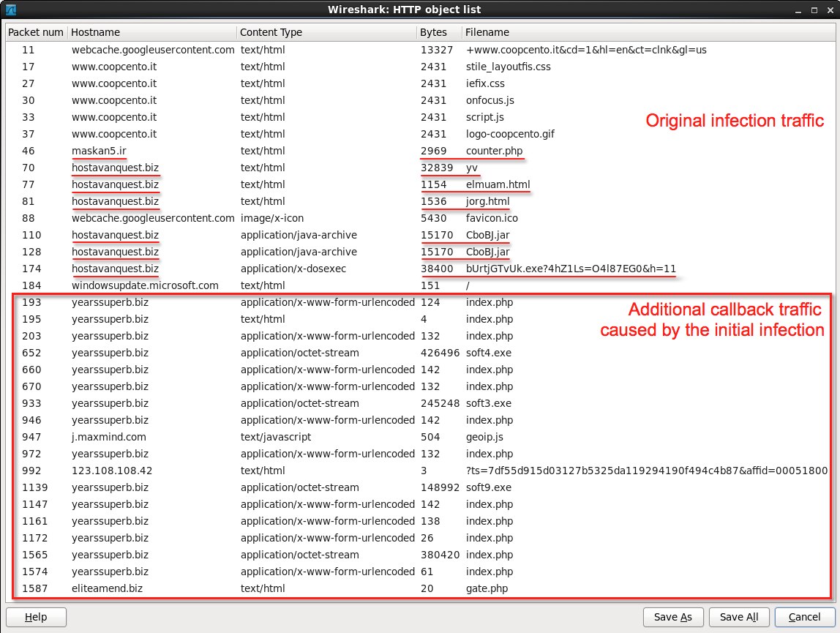The height and width of the screenshot is (633, 840).
Task: Sort by the Bytes column header
Action: (x=439, y=32)
